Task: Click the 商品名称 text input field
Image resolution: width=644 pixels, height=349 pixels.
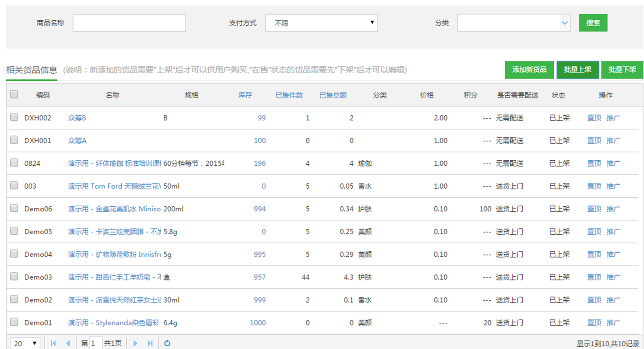Action: point(129,23)
